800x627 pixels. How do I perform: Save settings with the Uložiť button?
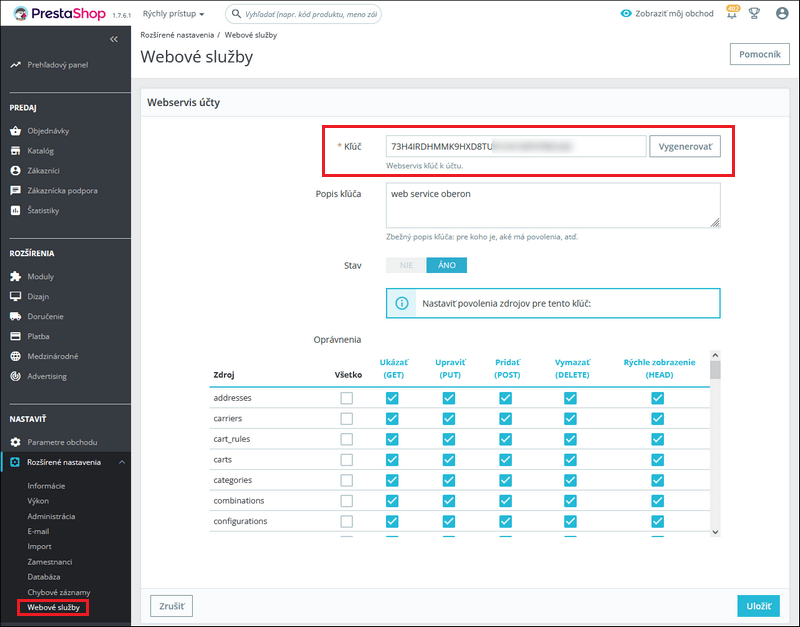757,606
